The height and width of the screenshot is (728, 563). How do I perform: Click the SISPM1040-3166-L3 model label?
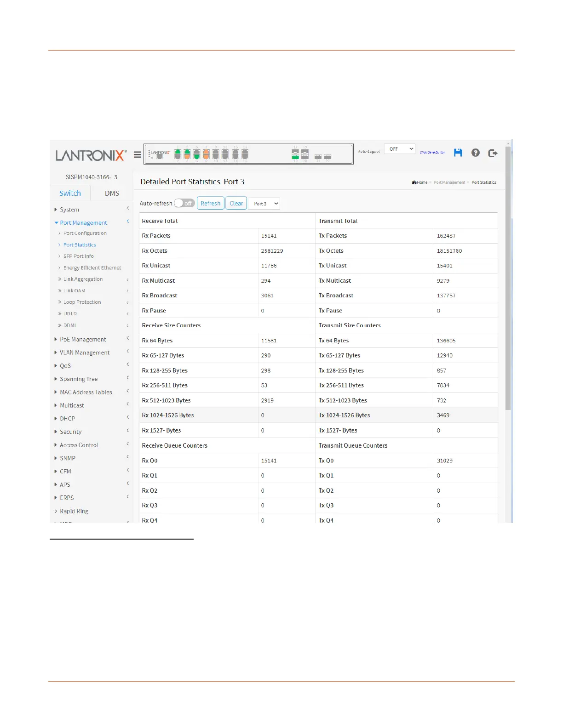point(92,177)
